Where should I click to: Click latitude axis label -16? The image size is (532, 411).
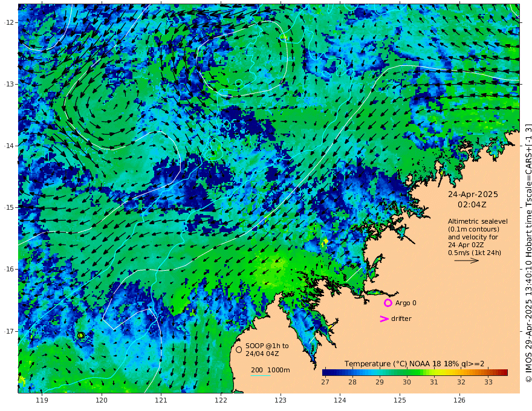coord(10,269)
